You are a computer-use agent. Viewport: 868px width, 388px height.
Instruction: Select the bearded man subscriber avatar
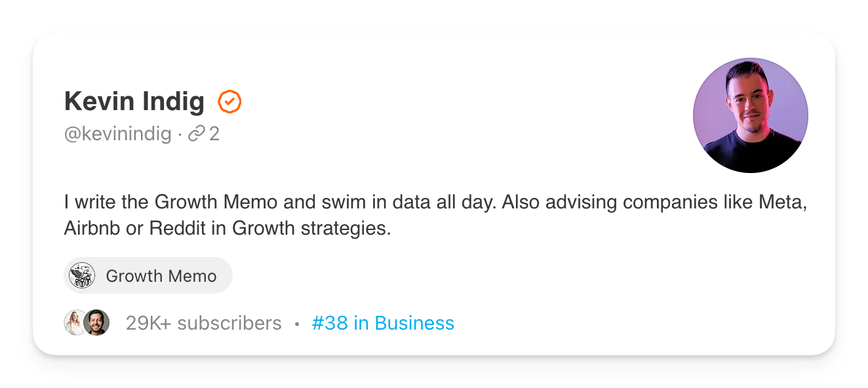pos(97,322)
